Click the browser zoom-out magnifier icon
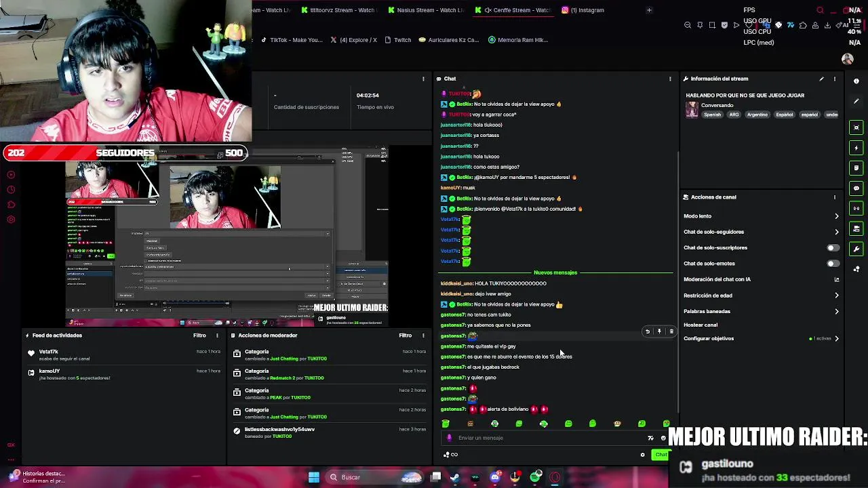Viewport: 868px width, 488px height. pyautogui.click(x=688, y=25)
